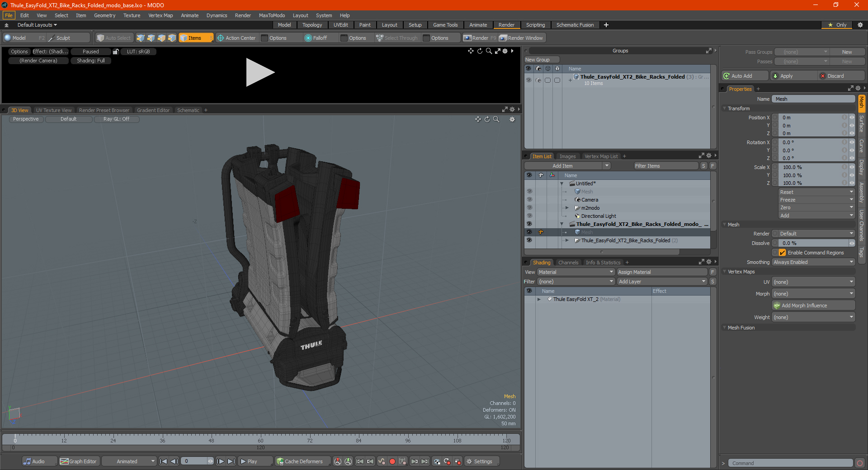The height and width of the screenshot is (470, 868).
Task: Open 3D viewport gear options
Action: (512, 119)
